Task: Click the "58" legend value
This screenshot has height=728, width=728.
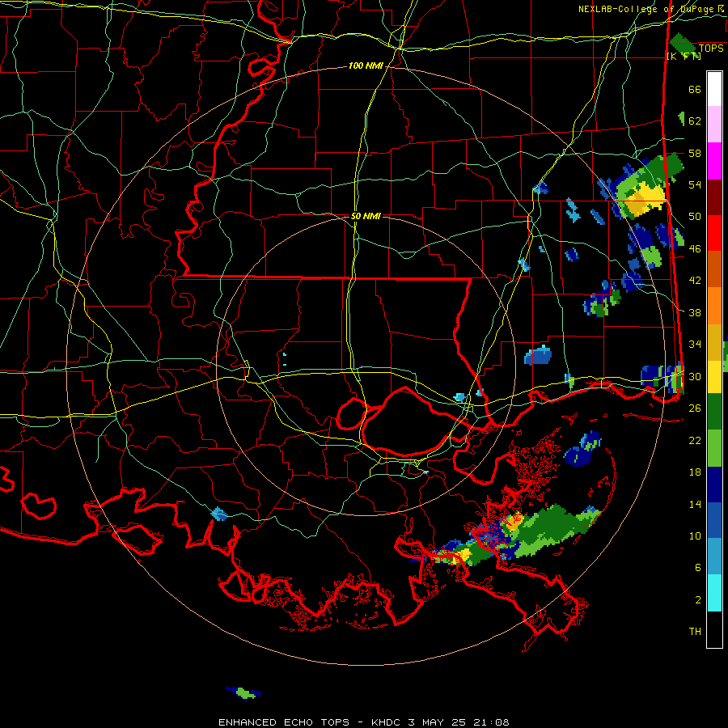Action: click(x=695, y=153)
